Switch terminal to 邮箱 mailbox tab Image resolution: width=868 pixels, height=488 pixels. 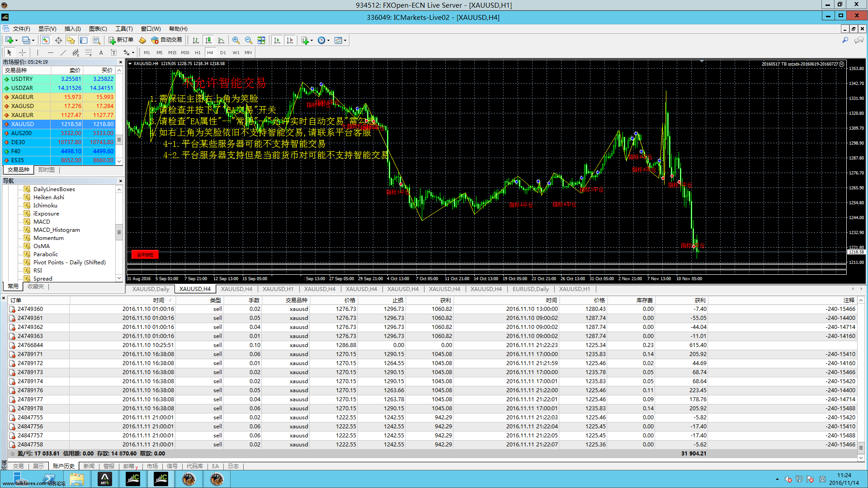point(130,466)
